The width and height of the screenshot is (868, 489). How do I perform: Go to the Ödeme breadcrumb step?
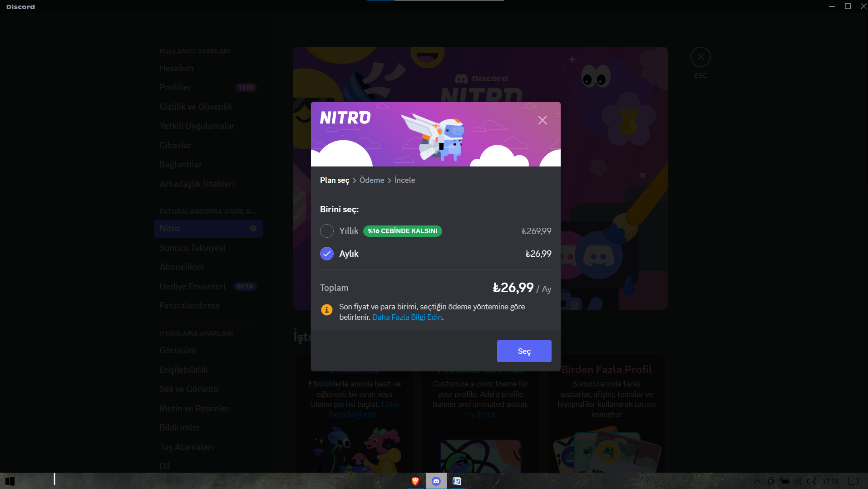[372, 180]
